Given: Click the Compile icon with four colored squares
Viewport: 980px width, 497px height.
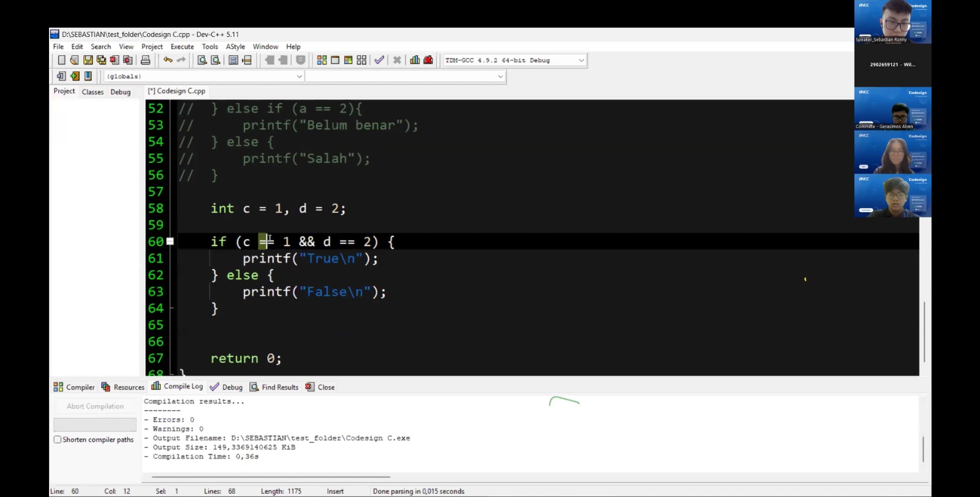Looking at the screenshot, I should tap(322, 60).
